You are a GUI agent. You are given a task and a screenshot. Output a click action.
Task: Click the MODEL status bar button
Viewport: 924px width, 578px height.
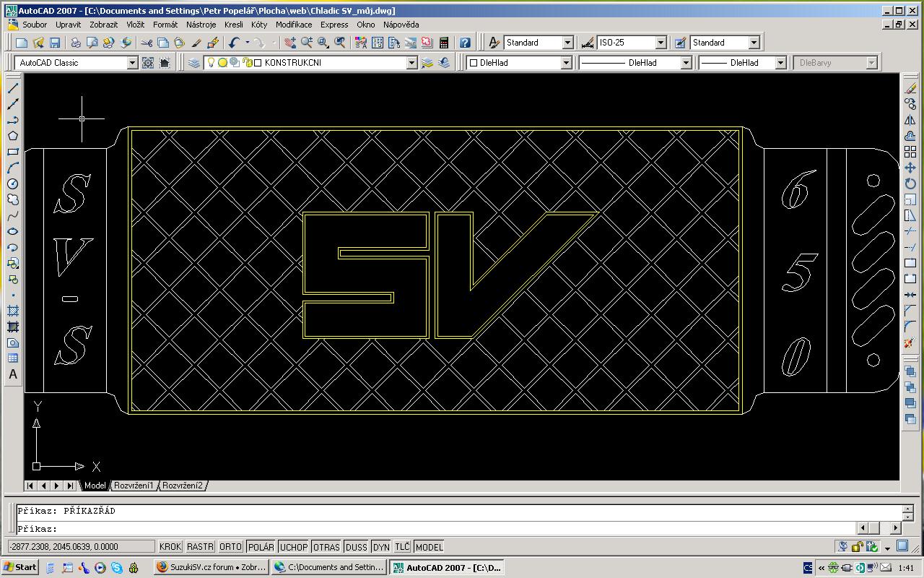pos(429,547)
